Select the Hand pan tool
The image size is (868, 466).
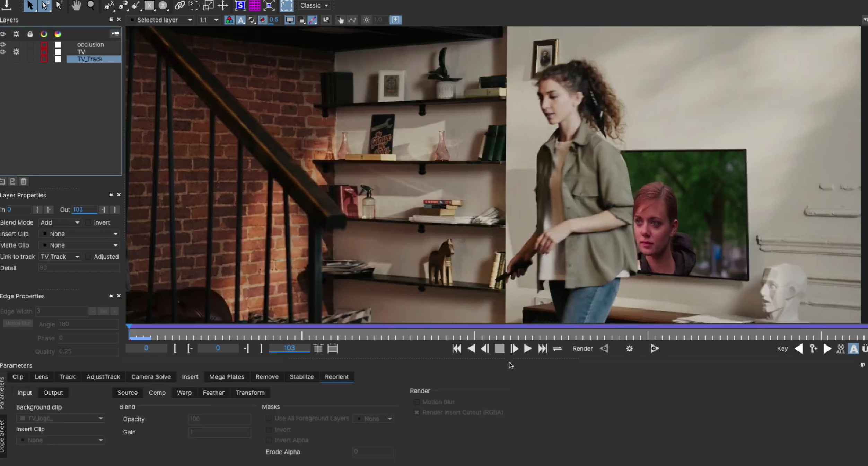[76, 5]
